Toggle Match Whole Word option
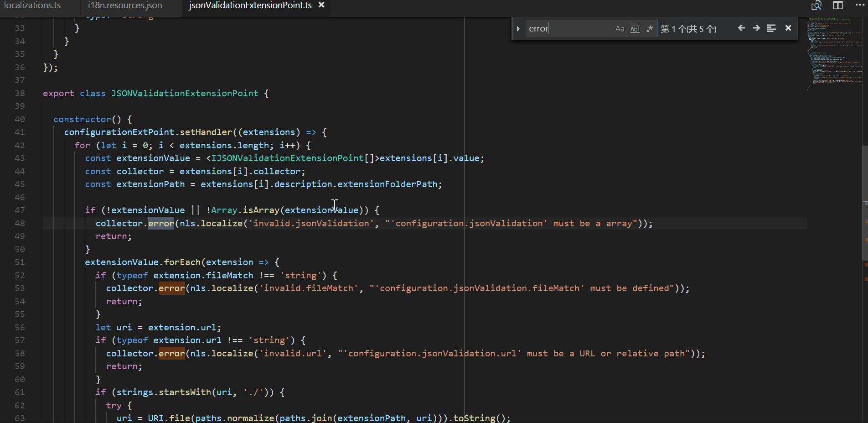The image size is (868, 423). tap(635, 28)
